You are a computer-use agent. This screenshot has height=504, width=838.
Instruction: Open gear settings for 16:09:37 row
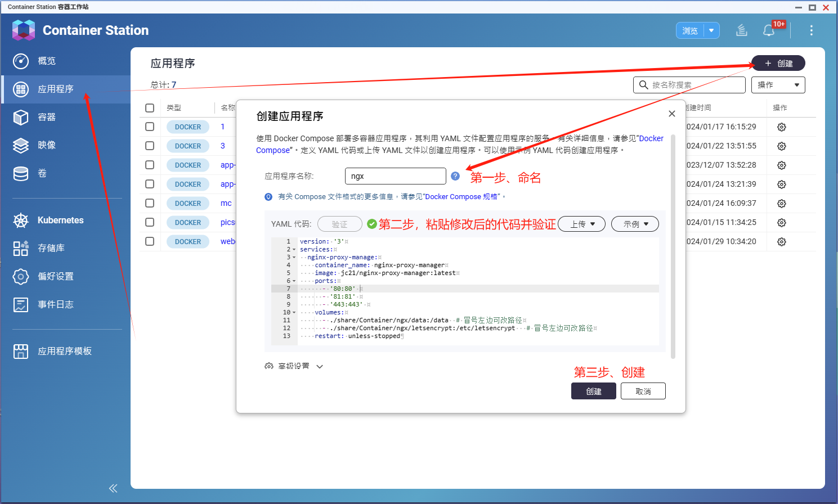pos(782,204)
